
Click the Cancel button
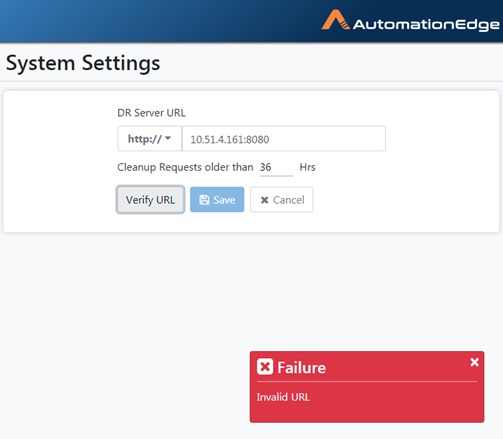[x=282, y=200]
